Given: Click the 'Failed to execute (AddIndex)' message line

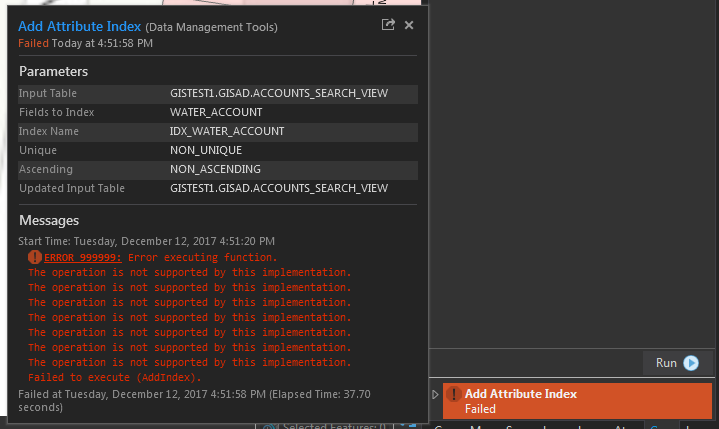Looking at the screenshot, I should click(114, 377).
